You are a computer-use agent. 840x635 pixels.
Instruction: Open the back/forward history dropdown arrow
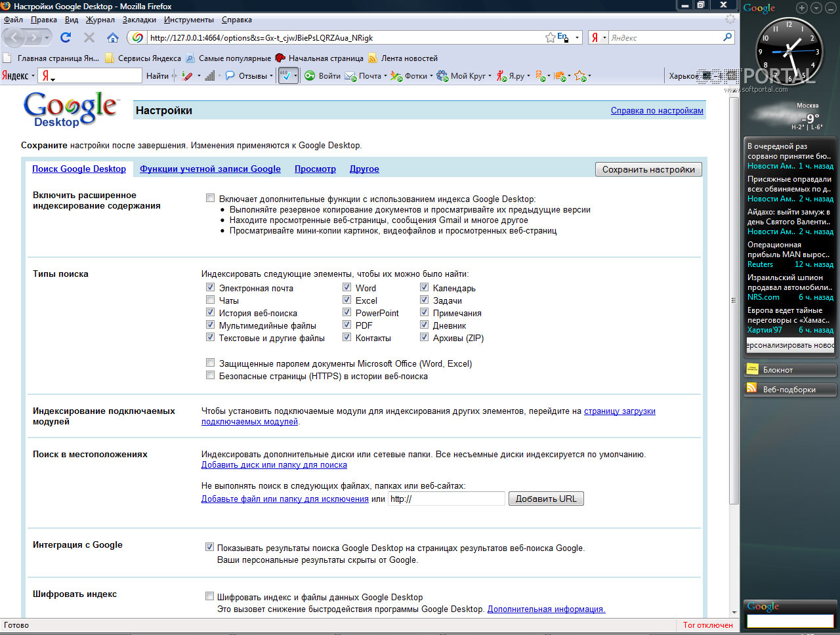tap(47, 38)
